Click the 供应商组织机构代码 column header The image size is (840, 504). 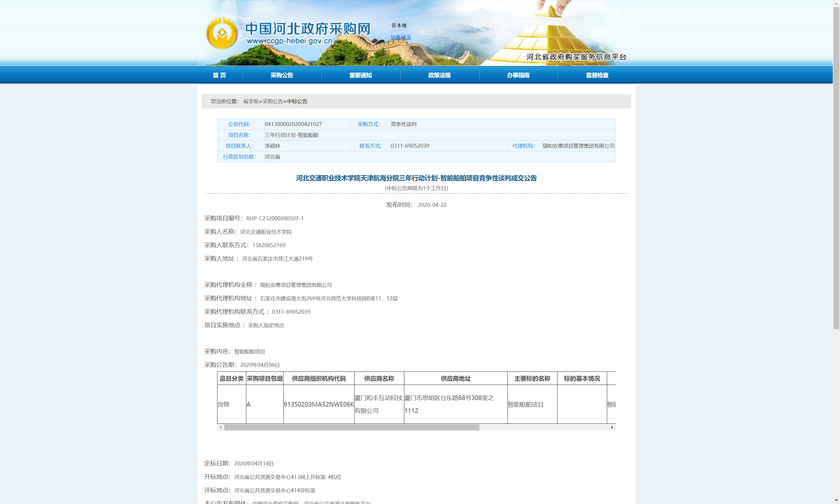(319, 378)
